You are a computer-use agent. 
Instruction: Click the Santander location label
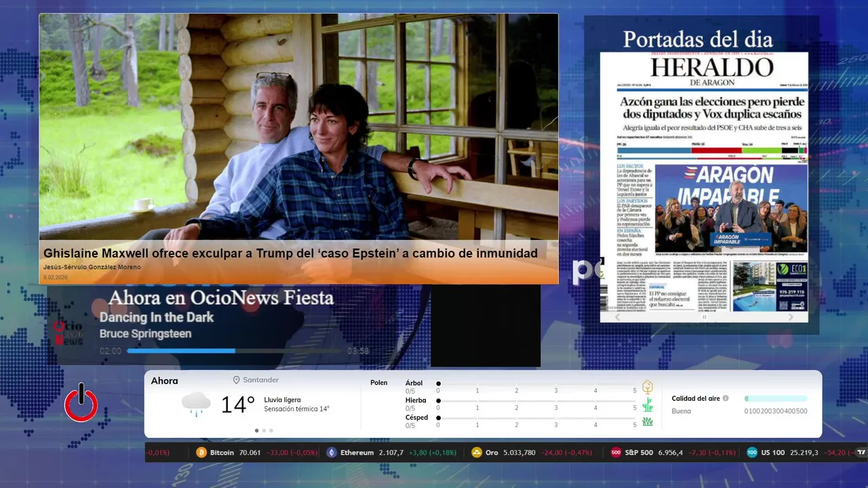click(261, 380)
